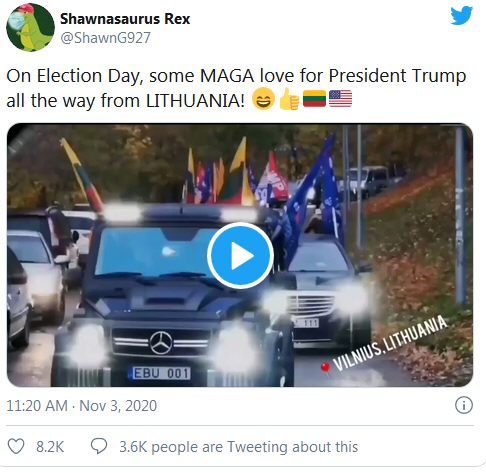This screenshot has width=486, height=473.
Task: Open Shawnasaurus Rex profile avatar
Action: click(30, 27)
